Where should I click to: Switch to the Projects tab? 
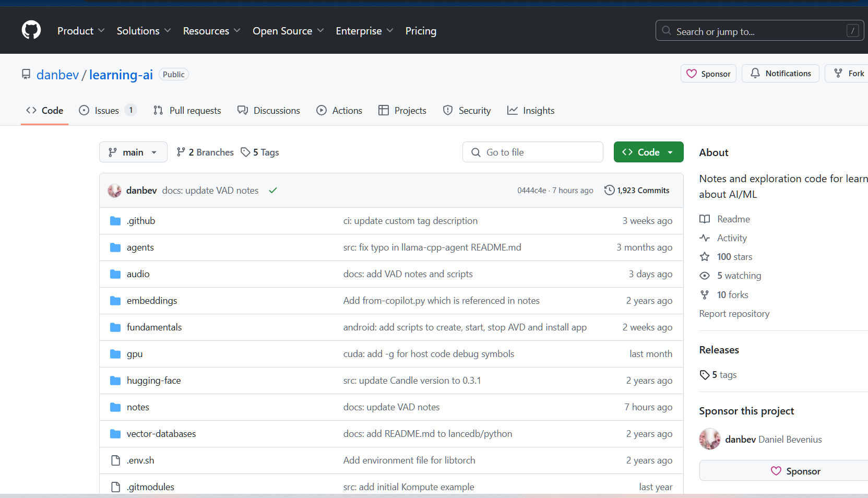(x=402, y=110)
